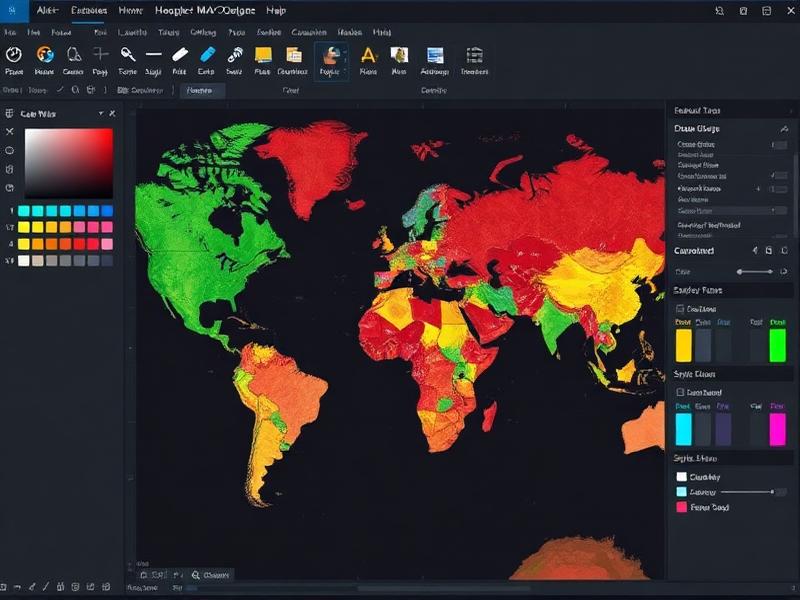Choose the yellow letter A text tool
The image size is (800, 600).
[x=368, y=55]
